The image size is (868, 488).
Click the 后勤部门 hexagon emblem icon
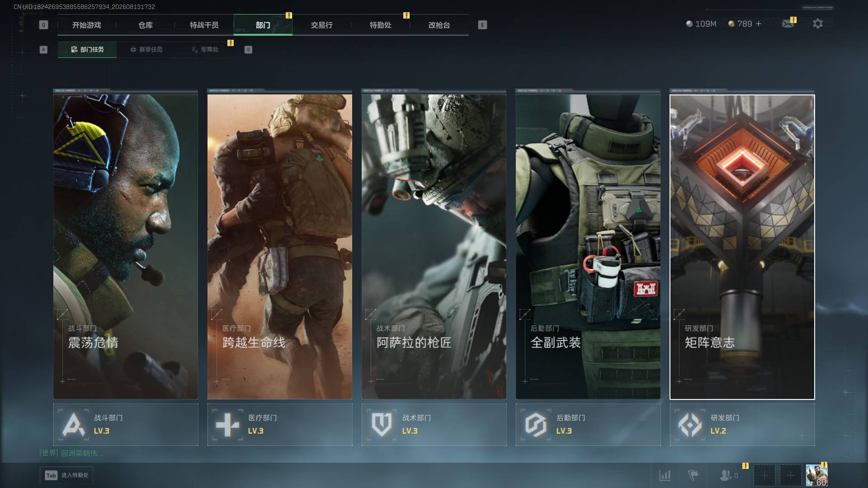point(536,425)
